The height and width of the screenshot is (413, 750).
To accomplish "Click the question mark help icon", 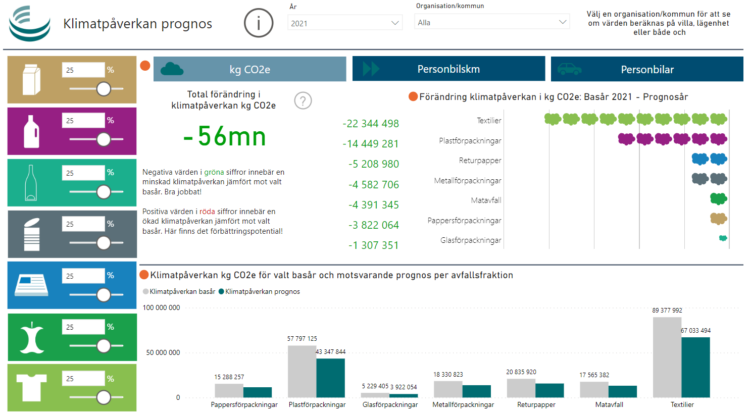I will [x=303, y=100].
